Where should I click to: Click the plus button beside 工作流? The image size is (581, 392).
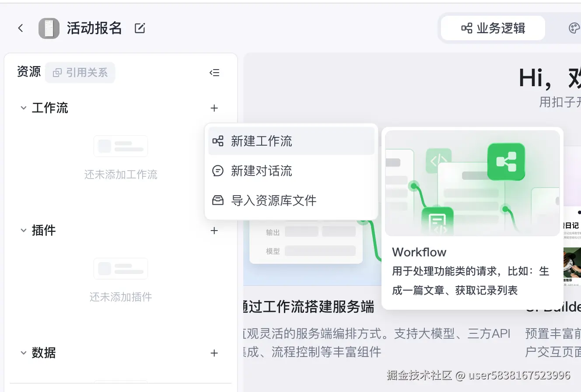coord(214,108)
